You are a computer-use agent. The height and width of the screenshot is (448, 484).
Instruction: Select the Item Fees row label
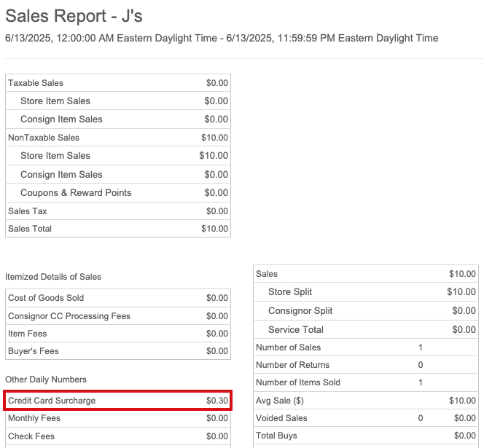click(x=28, y=334)
